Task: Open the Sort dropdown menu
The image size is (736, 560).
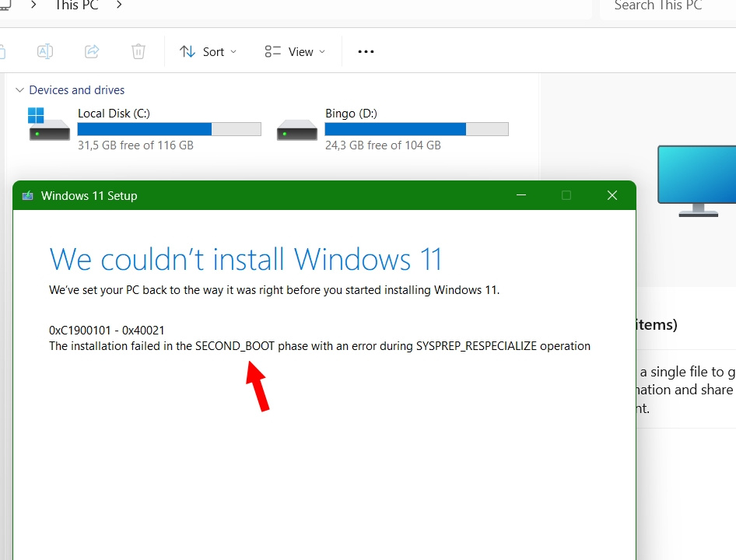Action: [x=208, y=51]
